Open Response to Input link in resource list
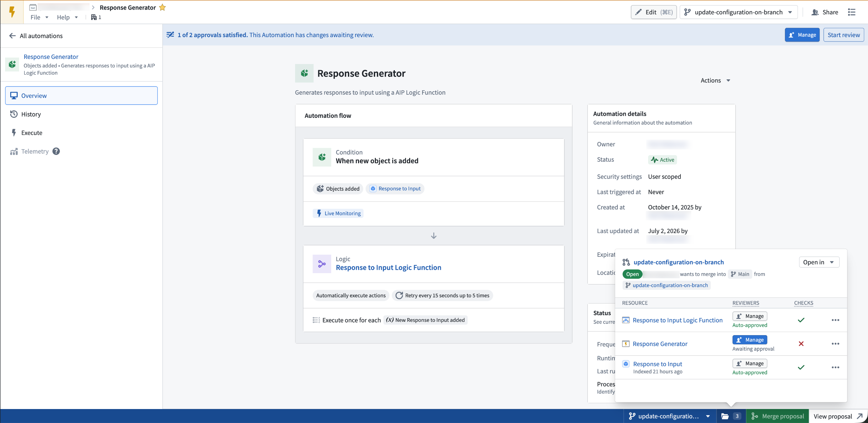This screenshot has height=423, width=868. coord(658,364)
